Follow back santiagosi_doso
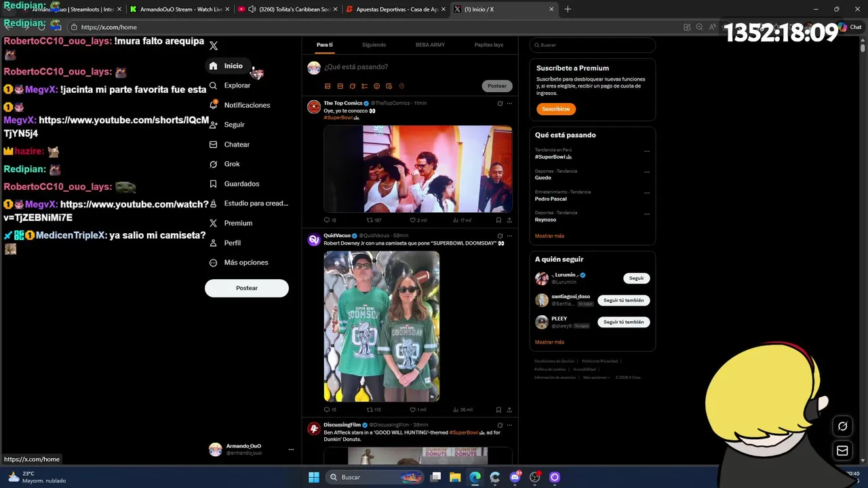868x488 pixels. [623, 300]
